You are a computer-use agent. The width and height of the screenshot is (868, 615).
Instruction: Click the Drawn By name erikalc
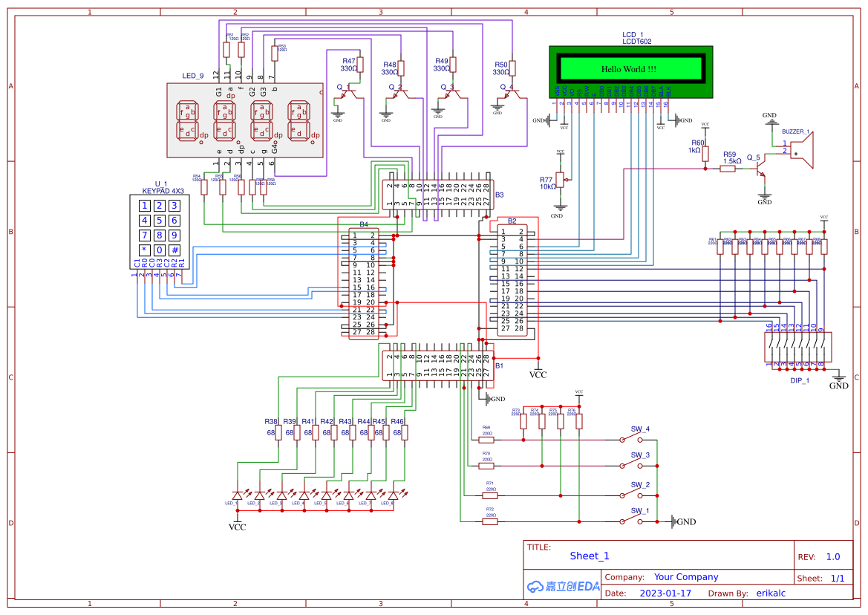click(x=771, y=593)
